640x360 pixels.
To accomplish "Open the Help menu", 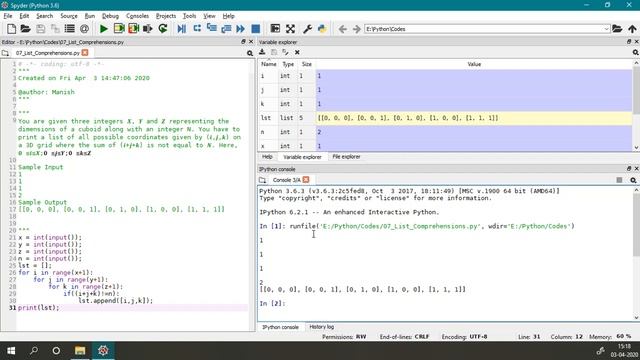I will coord(228,16).
